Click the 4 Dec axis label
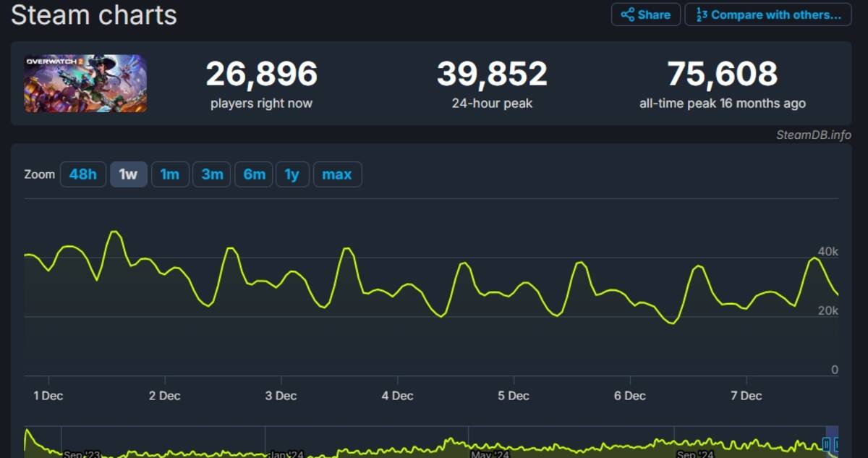The image size is (868, 458). (397, 396)
